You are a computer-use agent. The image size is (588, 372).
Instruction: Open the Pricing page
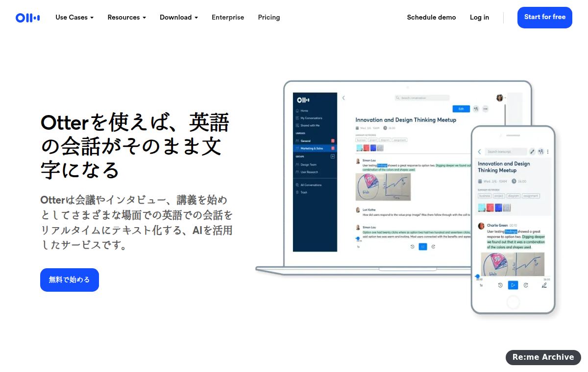tap(269, 17)
